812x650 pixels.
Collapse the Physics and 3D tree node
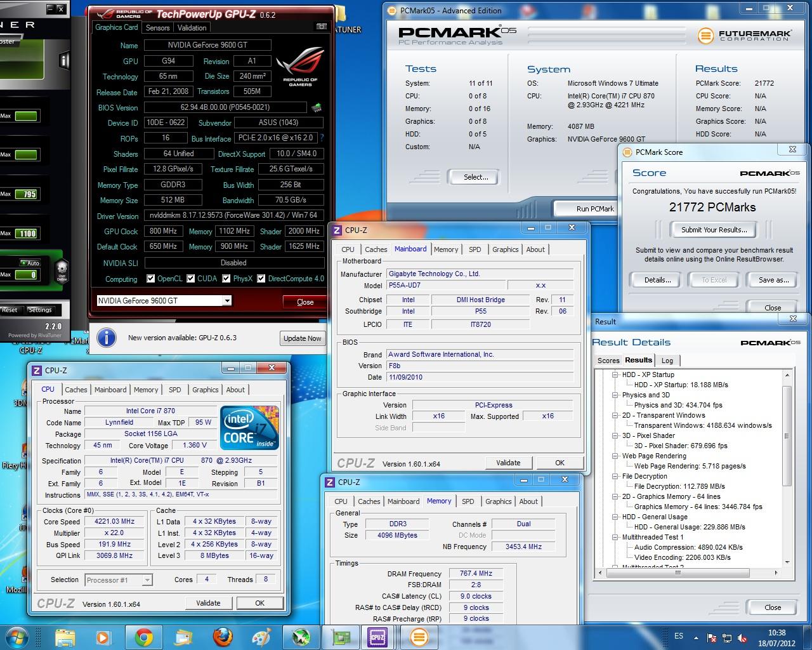(615, 395)
